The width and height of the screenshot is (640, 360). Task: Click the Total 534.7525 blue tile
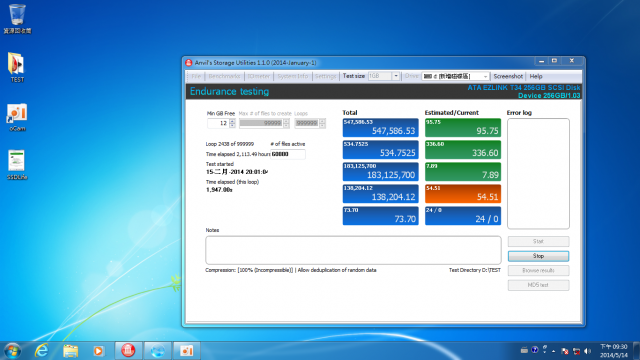click(x=380, y=150)
